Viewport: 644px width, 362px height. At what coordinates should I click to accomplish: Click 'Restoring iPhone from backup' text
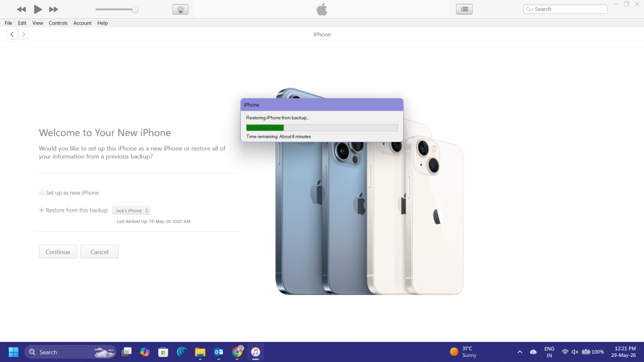click(277, 118)
